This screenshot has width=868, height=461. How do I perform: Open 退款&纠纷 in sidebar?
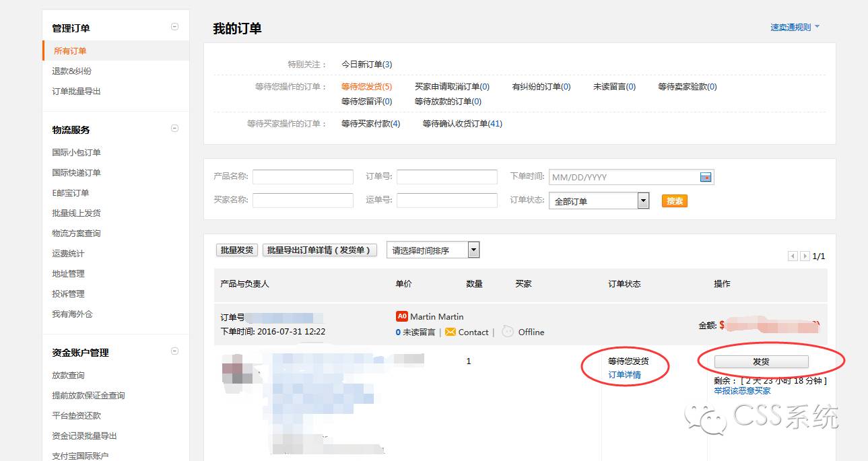click(x=71, y=71)
